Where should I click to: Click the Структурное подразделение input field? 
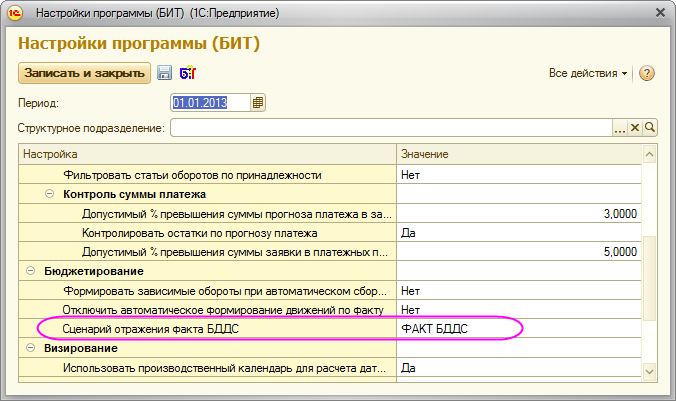[x=391, y=128]
